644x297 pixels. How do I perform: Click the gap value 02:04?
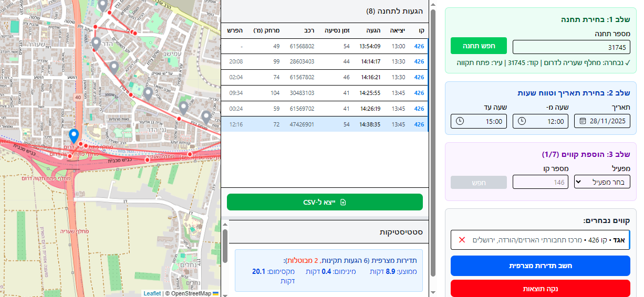[236, 77]
